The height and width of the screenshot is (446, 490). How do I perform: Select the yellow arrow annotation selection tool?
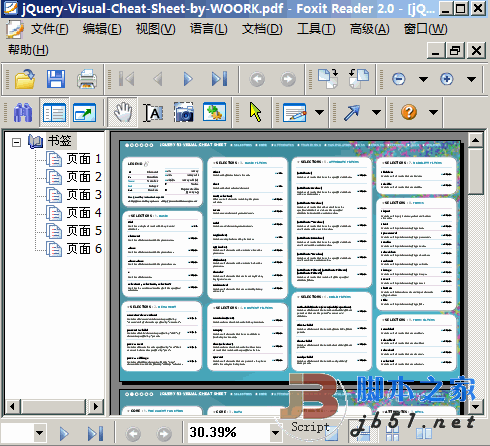(x=256, y=112)
